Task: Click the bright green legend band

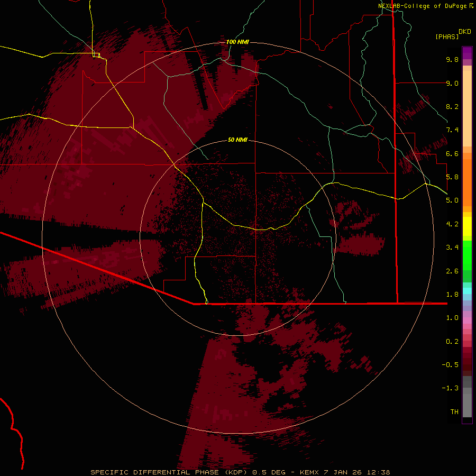Action: pyautogui.click(x=467, y=255)
